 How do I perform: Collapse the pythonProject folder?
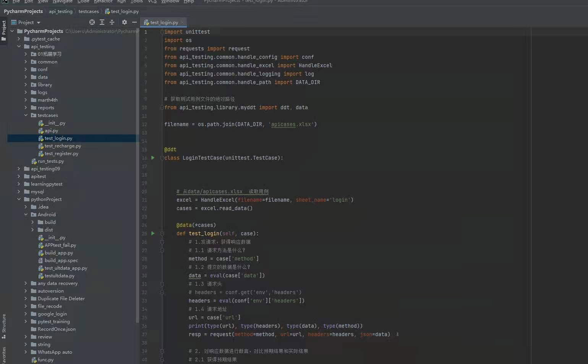click(x=19, y=199)
